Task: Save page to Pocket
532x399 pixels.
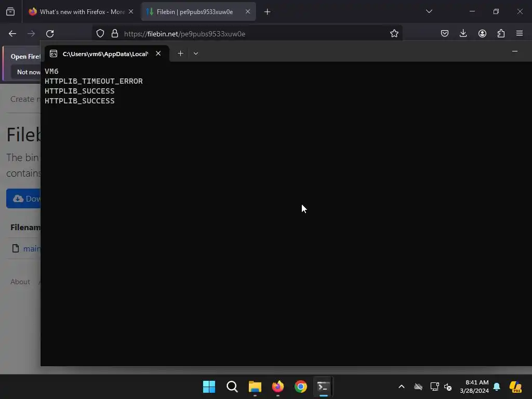Action: coord(445,33)
